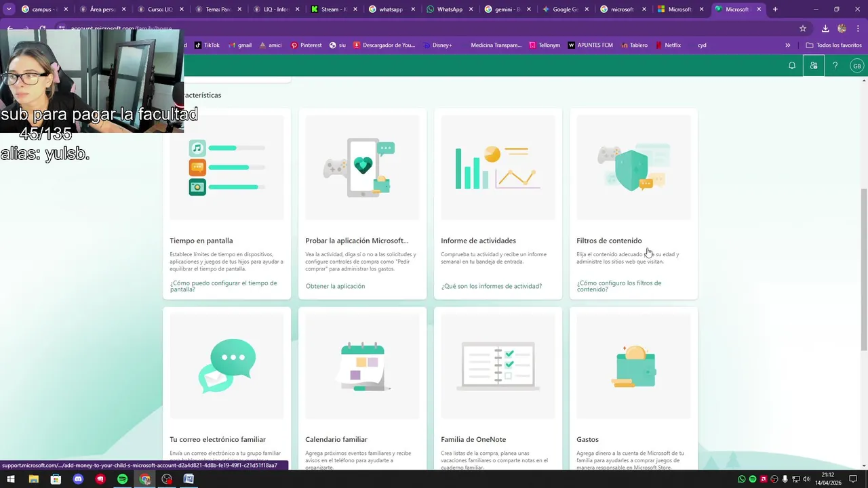868x488 pixels.
Task: Open the APUNTES FCM bookmark
Action: click(x=590, y=45)
